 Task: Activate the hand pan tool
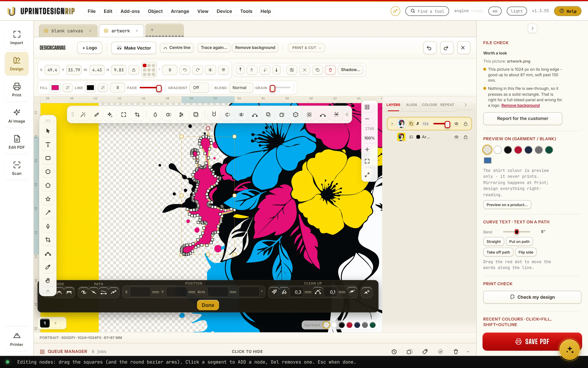coord(48,281)
